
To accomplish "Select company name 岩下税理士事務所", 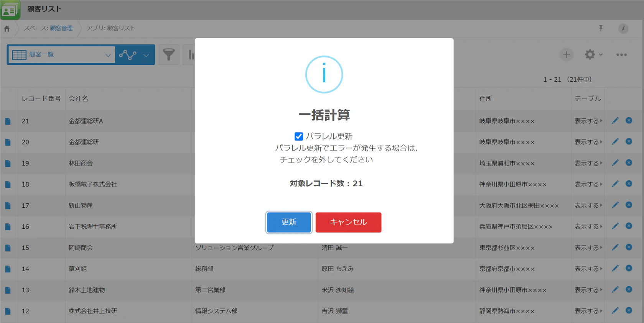I will pyautogui.click(x=93, y=226).
